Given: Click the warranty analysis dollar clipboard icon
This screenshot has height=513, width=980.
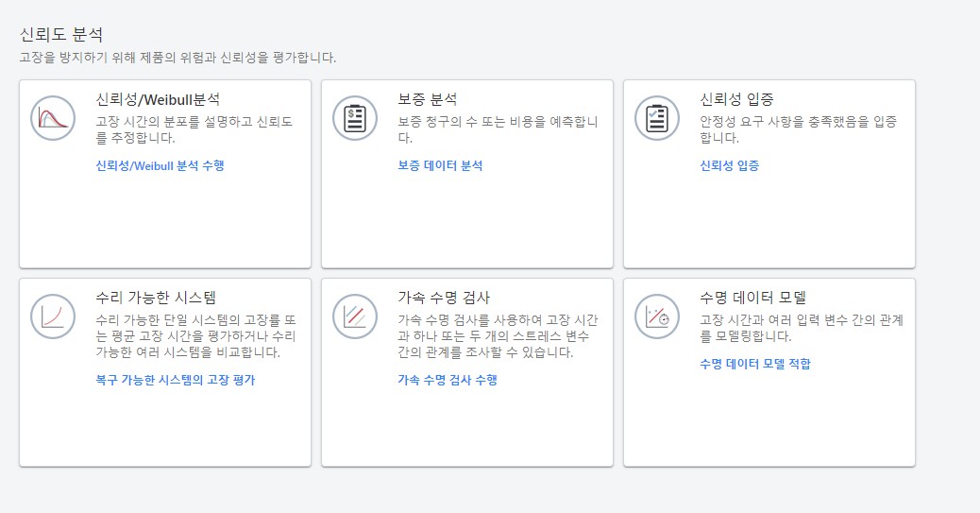Looking at the screenshot, I should (x=355, y=118).
